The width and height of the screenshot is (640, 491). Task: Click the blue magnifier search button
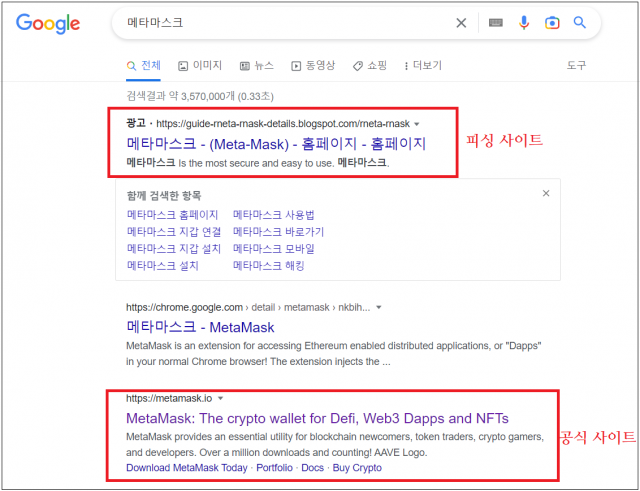(x=579, y=23)
